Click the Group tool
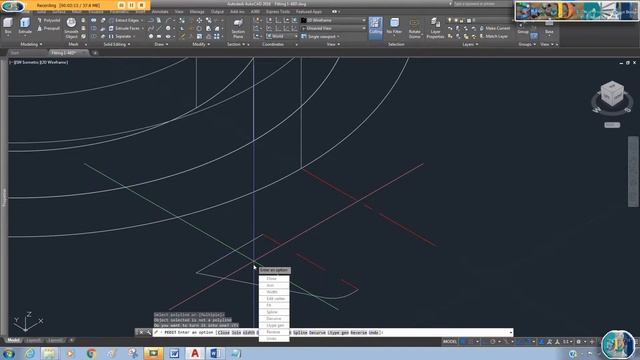 [x=523, y=29]
